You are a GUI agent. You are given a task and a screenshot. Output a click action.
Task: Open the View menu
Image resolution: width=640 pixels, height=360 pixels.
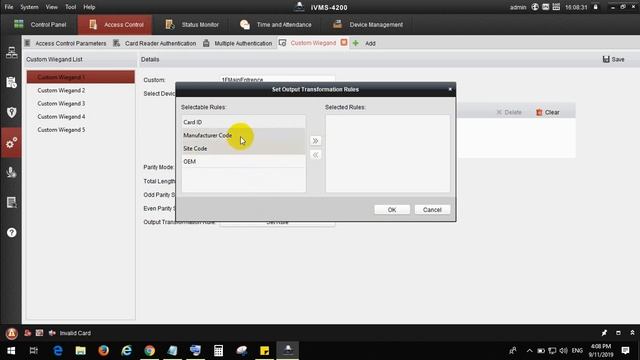(x=51, y=7)
